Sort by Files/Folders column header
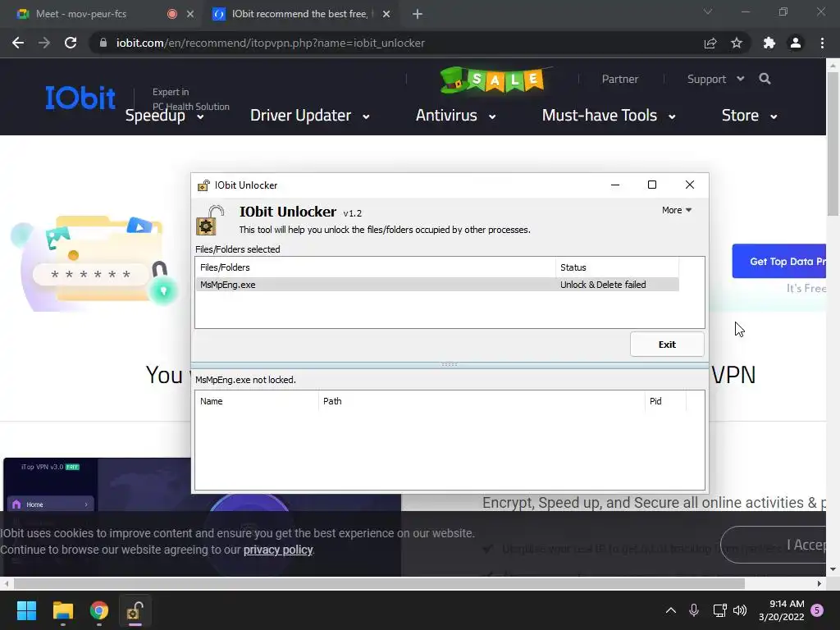This screenshot has width=840, height=630. [x=376, y=267]
